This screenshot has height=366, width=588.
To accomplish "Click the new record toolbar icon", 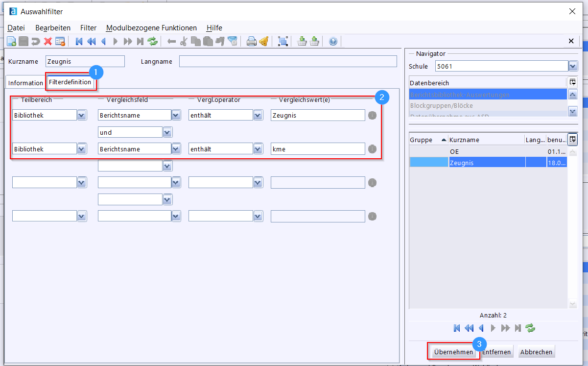I will (12, 42).
